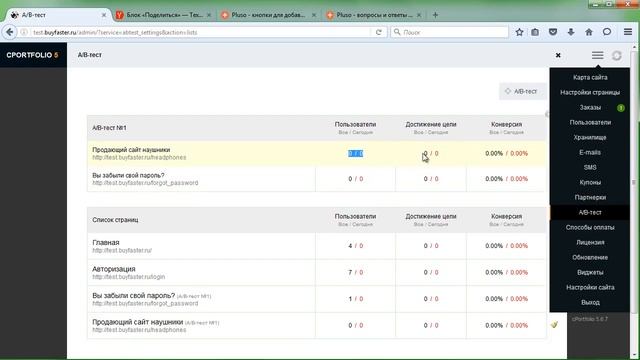Open Способы оплаты menu item
Screen dimensions: 640x360
(x=590, y=227)
